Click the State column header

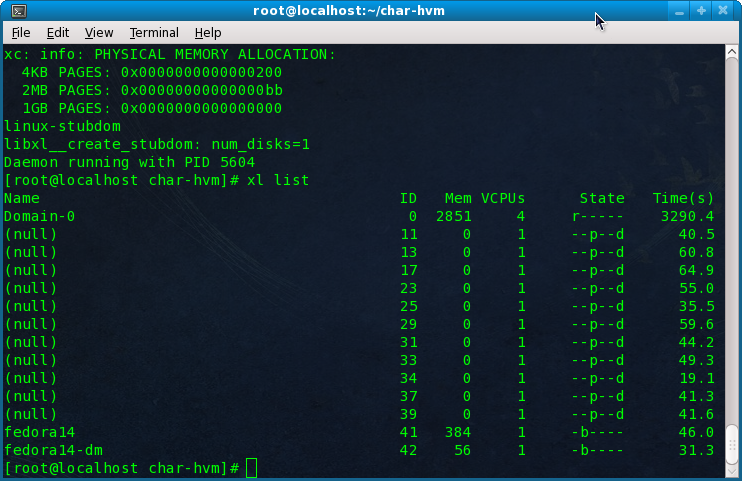601,198
